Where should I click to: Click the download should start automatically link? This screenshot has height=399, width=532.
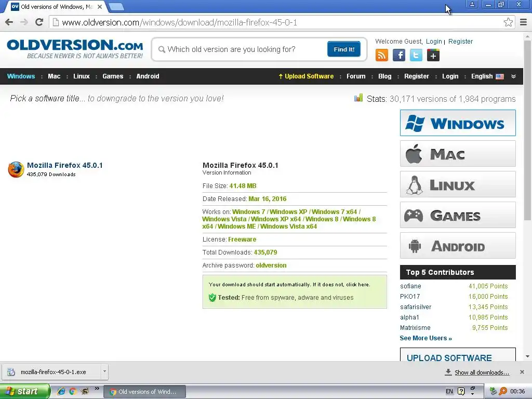289,284
